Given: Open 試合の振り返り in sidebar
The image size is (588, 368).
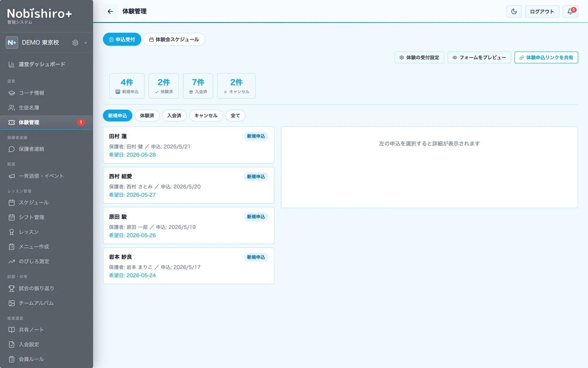Looking at the screenshot, I should 46,288.
